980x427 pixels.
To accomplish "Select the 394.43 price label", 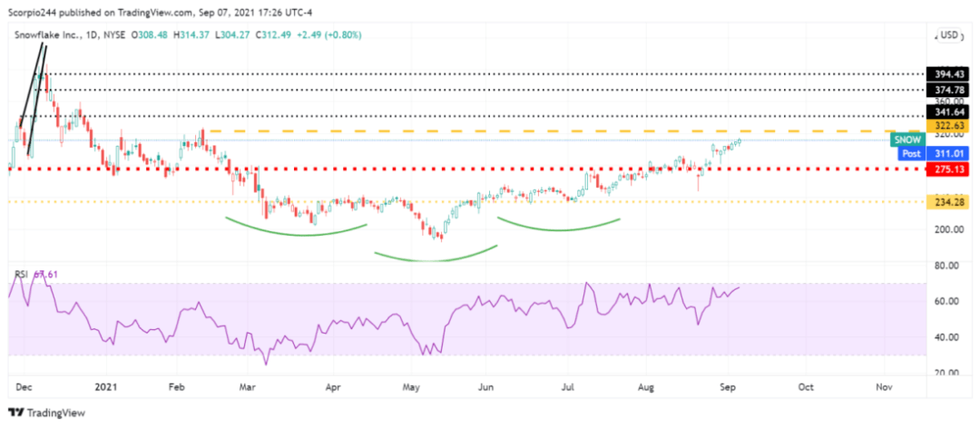I will 947,74.
